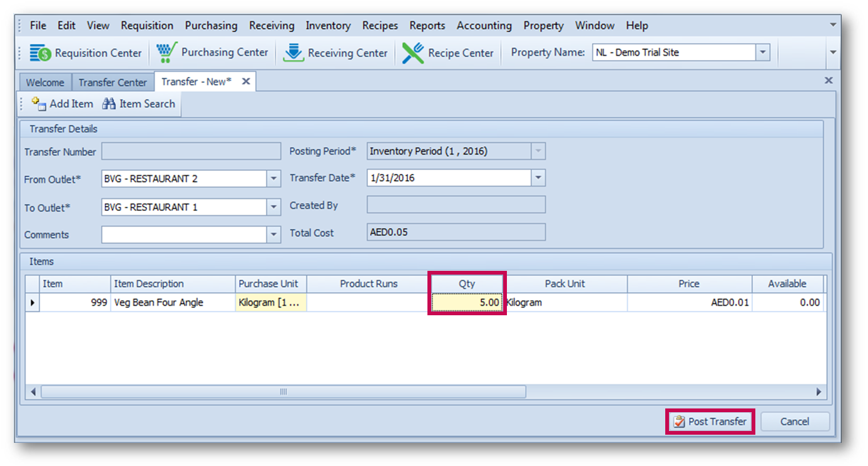Launch the Recipe Center utensils icon

(413, 53)
